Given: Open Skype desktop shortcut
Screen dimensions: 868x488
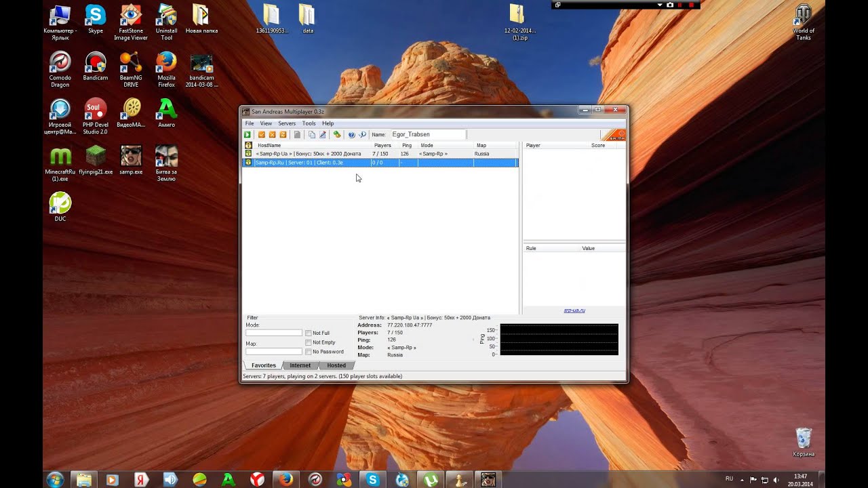Looking at the screenshot, I should coord(96,18).
